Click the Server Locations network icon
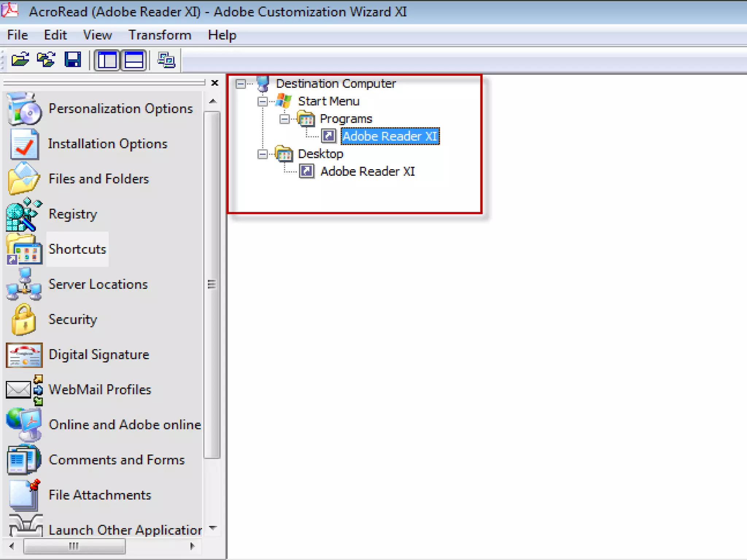Image resolution: width=747 pixels, height=560 pixels. 24,284
